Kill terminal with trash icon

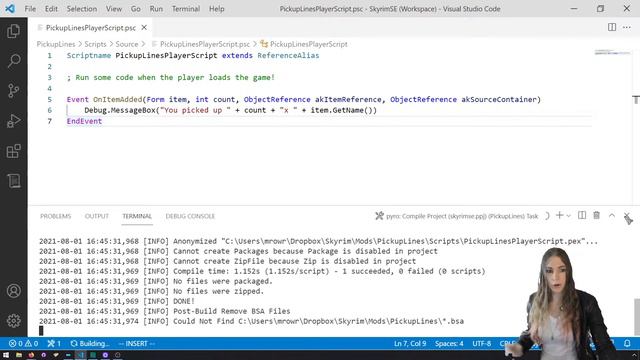[x=596, y=216]
